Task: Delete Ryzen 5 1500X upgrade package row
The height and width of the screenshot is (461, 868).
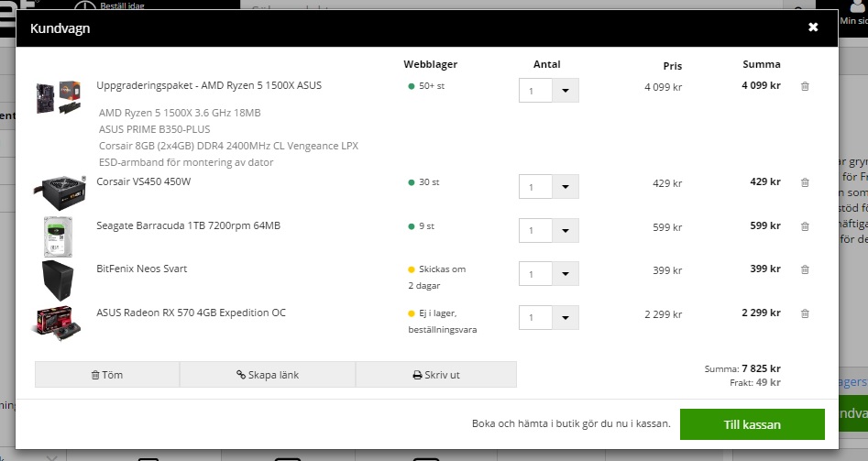Action: coord(805,86)
